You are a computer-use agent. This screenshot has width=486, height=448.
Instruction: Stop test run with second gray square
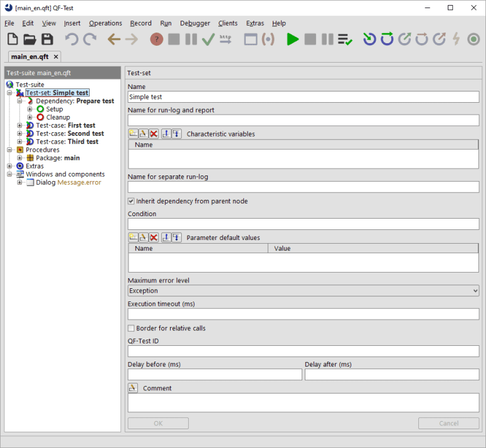pyautogui.click(x=310, y=39)
